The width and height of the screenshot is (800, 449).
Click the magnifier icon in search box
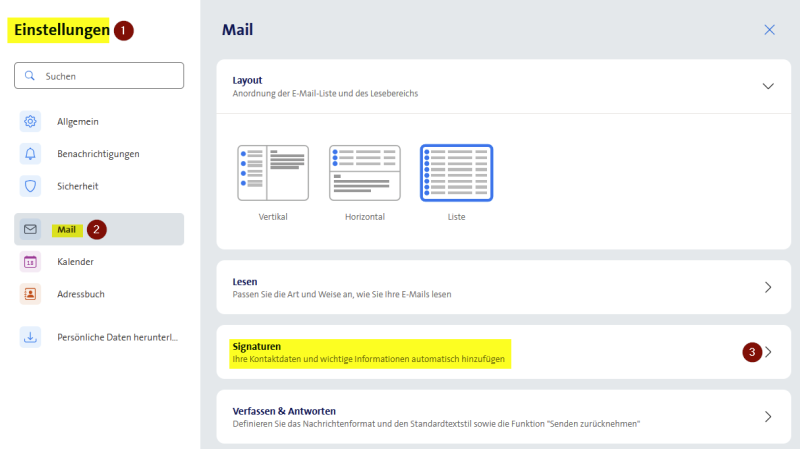pos(30,76)
